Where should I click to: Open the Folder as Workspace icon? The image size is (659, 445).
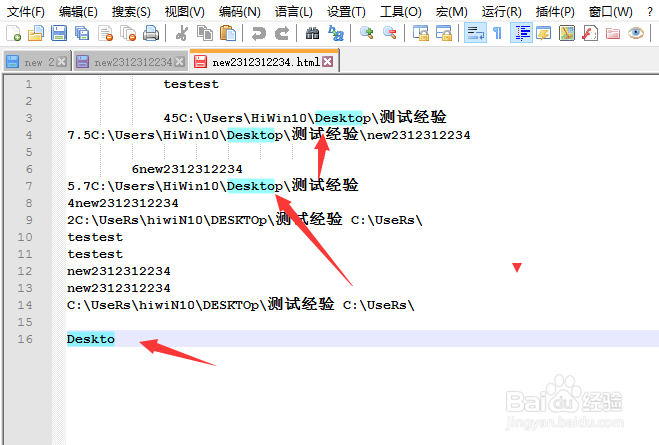[613, 33]
